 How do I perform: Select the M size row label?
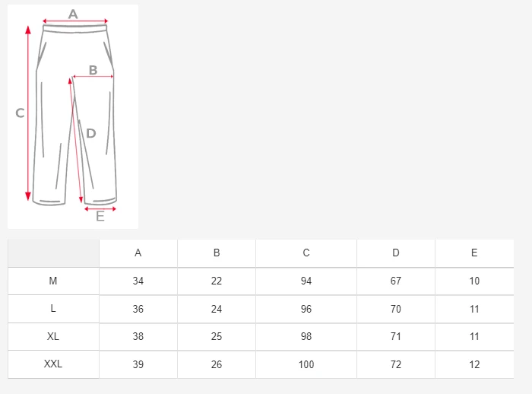point(53,281)
